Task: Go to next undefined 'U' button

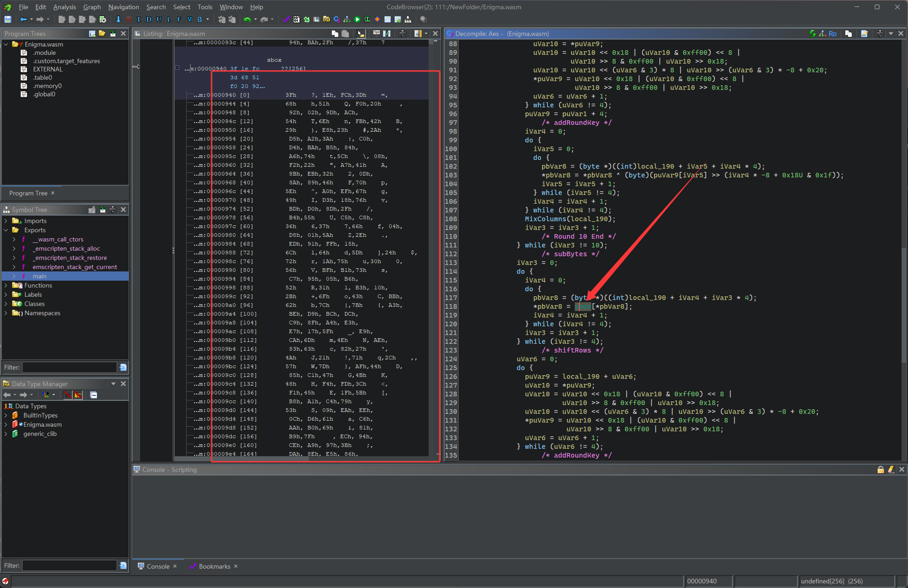Action: pos(159,19)
